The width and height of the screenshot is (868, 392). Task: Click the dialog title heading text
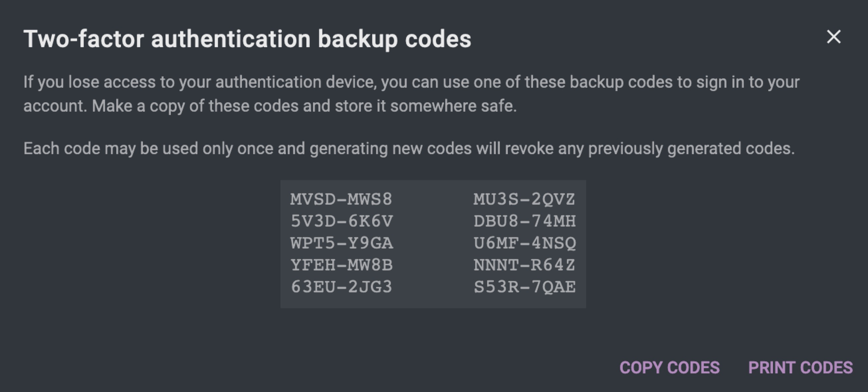pos(247,39)
